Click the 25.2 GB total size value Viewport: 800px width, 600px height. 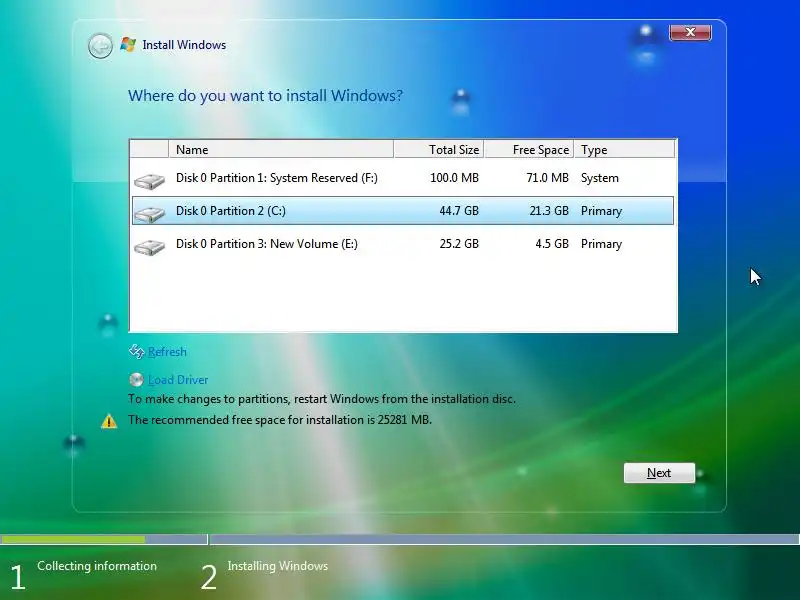tap(459, 244)
